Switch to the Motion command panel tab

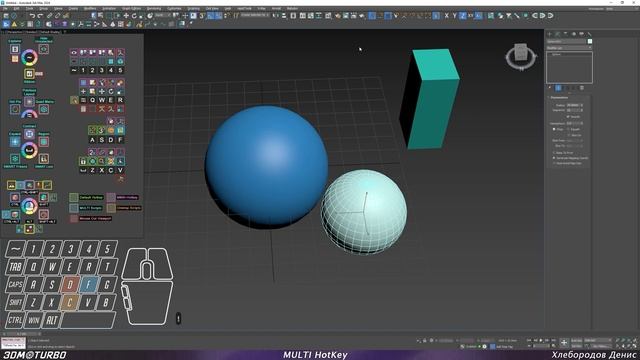[573, 34]
